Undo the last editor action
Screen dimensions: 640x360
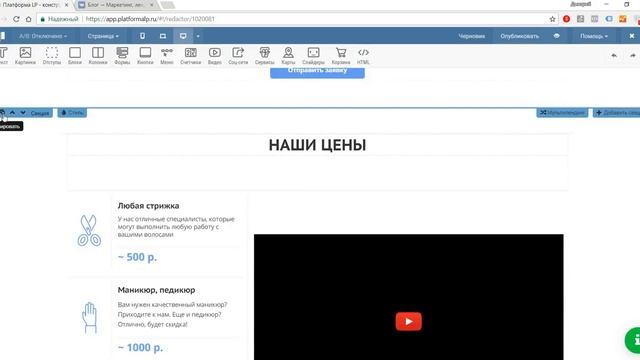click(x=614, y=56)
